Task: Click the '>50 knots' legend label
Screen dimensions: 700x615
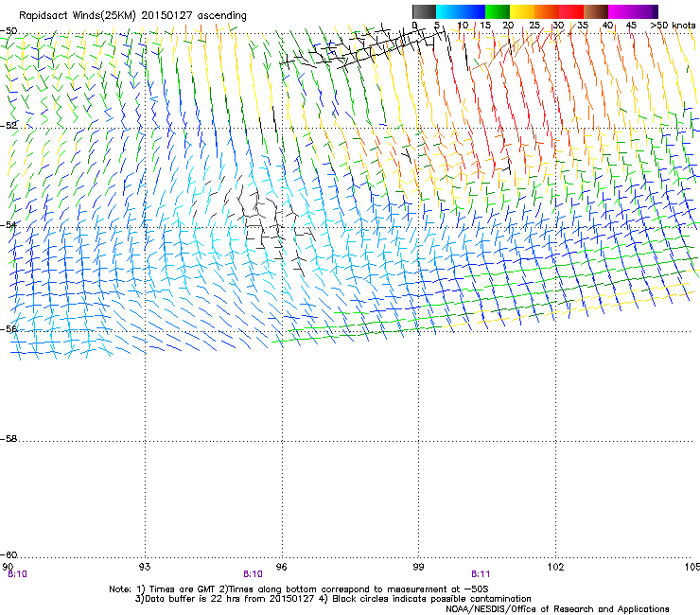Action: [673, 26]
